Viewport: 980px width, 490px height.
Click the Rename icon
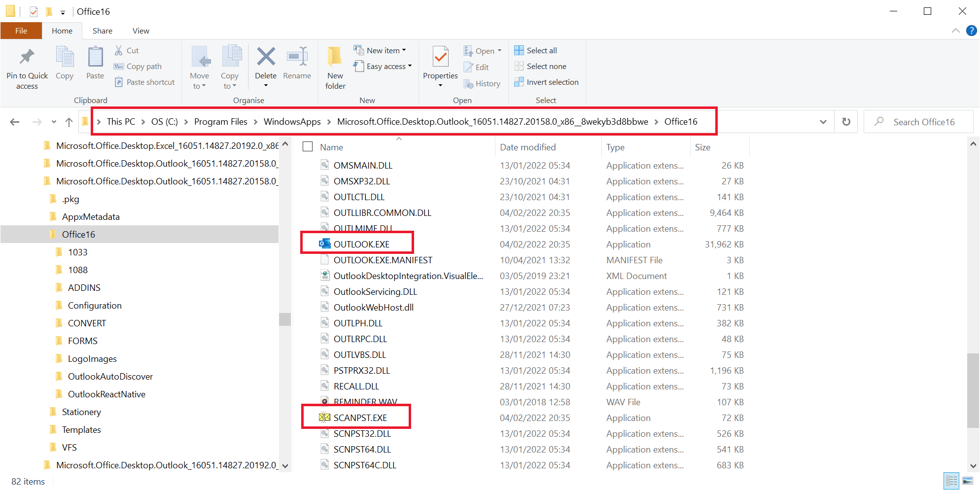point(297,57)
